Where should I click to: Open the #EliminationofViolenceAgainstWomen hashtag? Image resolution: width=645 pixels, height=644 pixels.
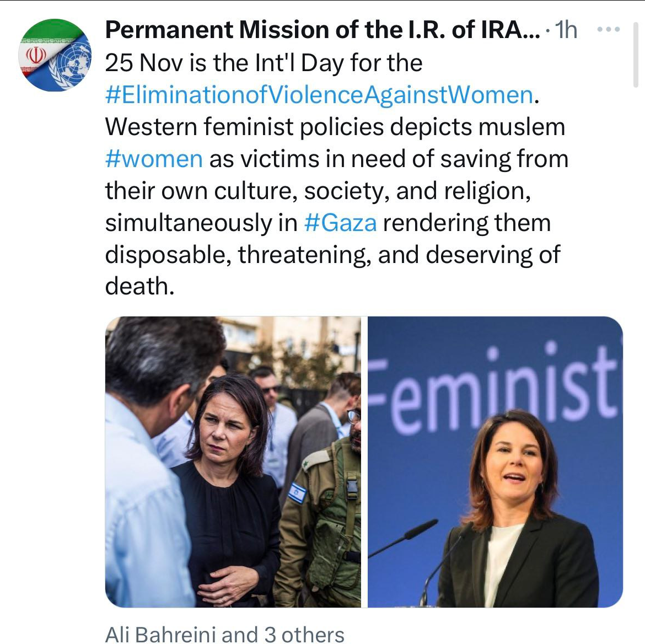[x=319, y=95]
